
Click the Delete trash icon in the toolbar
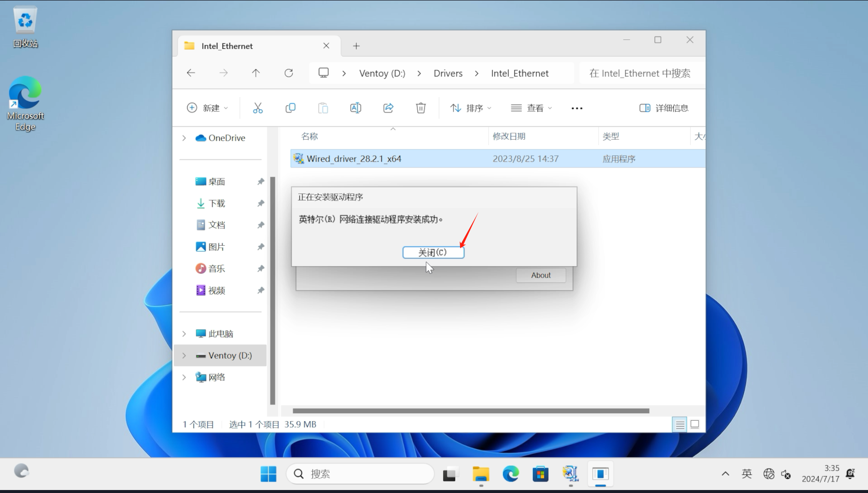(x=421, y=108)
